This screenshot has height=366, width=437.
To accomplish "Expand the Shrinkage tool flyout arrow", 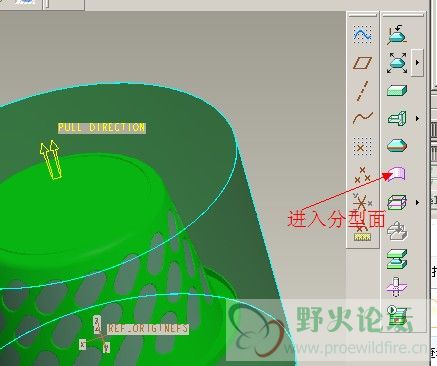I will [417, 62].
